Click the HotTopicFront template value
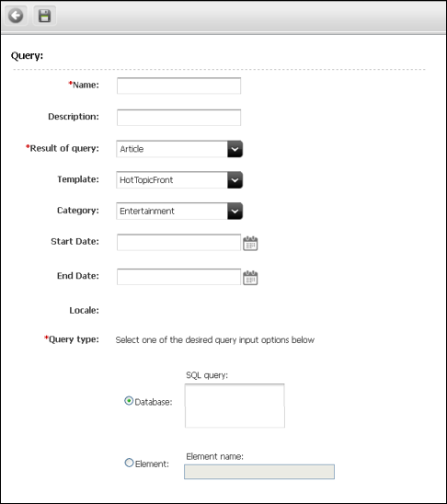 (x=146, y=180)
